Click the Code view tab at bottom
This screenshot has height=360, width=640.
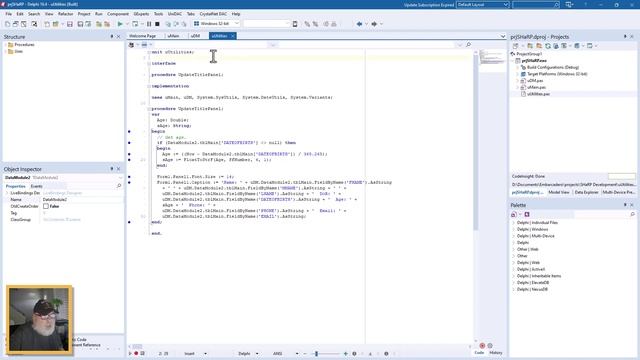479,353
